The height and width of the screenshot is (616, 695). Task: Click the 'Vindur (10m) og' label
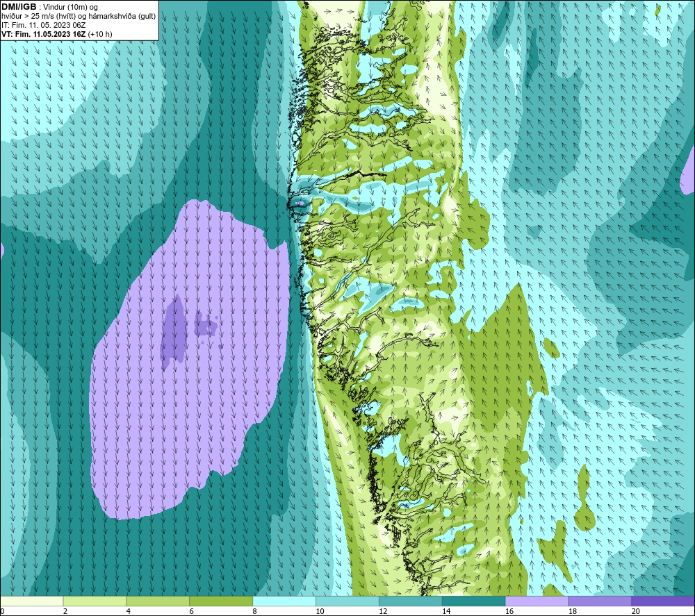(71, 8)
